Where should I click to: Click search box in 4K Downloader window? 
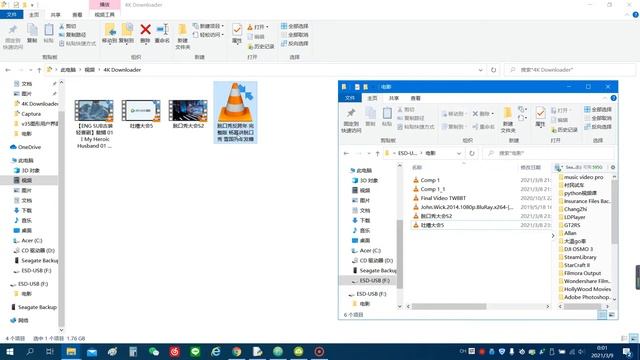pyautogui.click(x=570, y=70)
